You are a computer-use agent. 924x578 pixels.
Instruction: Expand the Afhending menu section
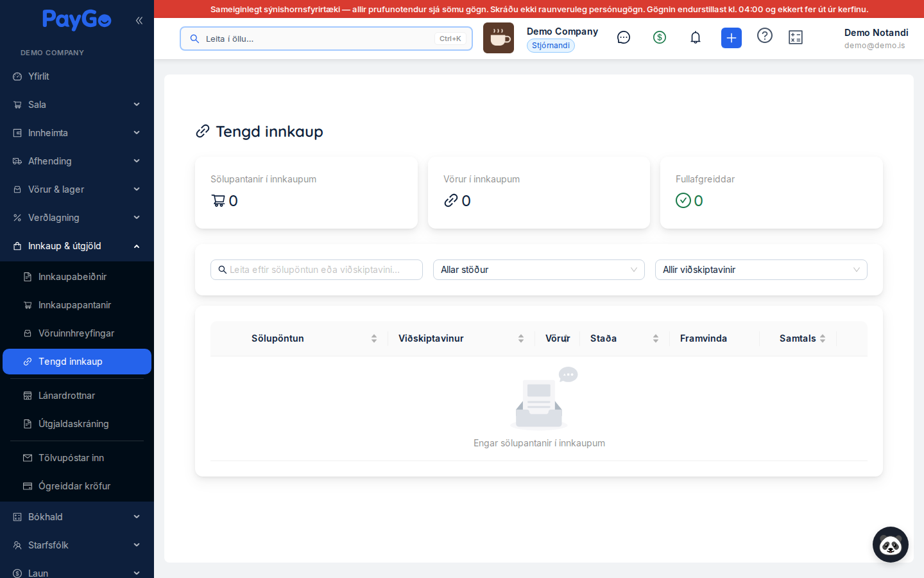(x=77, y=161)
